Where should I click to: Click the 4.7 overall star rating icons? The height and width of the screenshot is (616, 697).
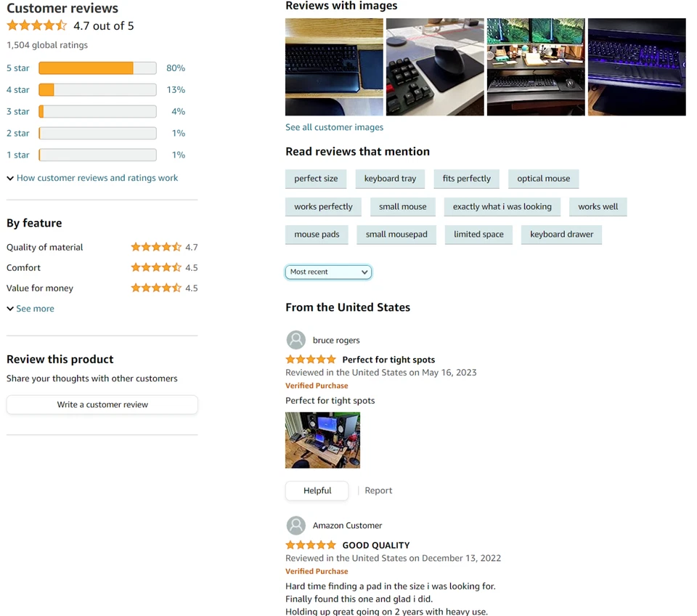36,26
